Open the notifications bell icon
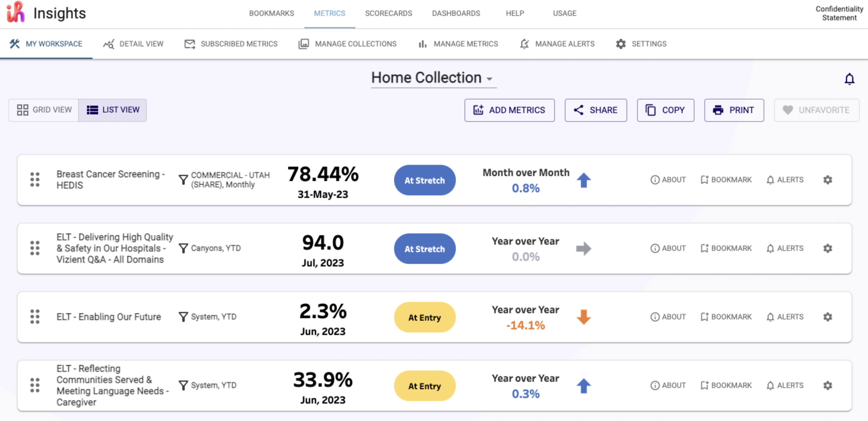 (850, 79)
